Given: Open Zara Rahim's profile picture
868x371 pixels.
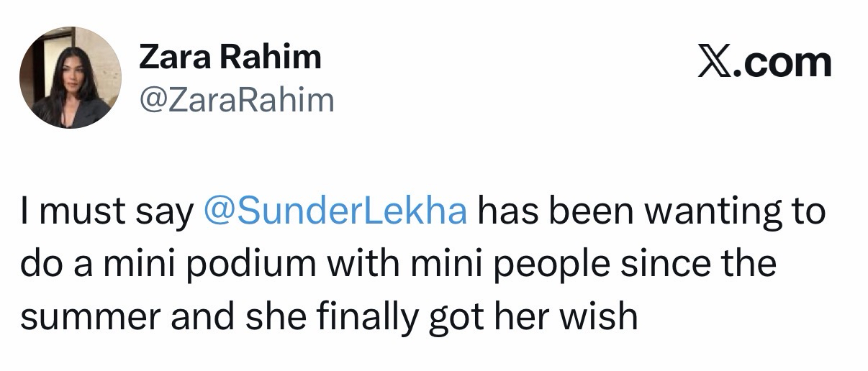Looking at the screenshot, I should (69, 78).
